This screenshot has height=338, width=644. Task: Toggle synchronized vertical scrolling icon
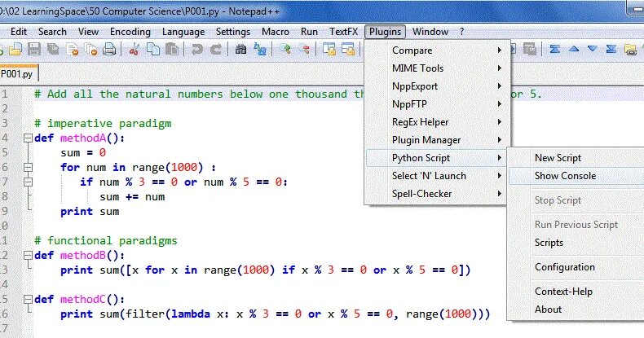tap(329, 49)
